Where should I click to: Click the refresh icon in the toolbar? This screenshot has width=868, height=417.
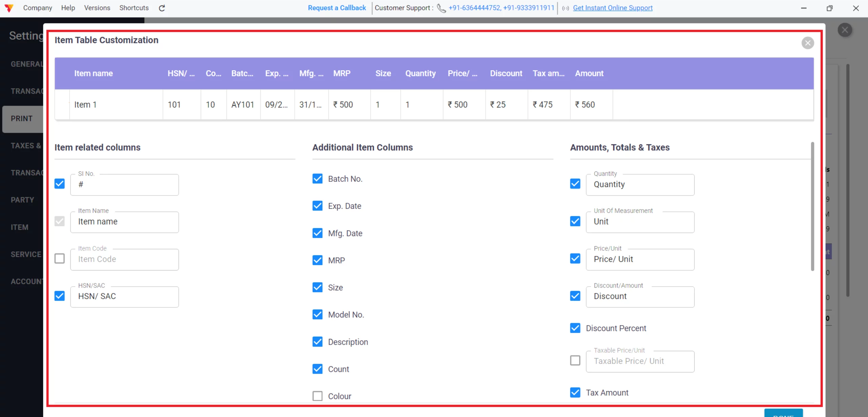coord(162,8)
